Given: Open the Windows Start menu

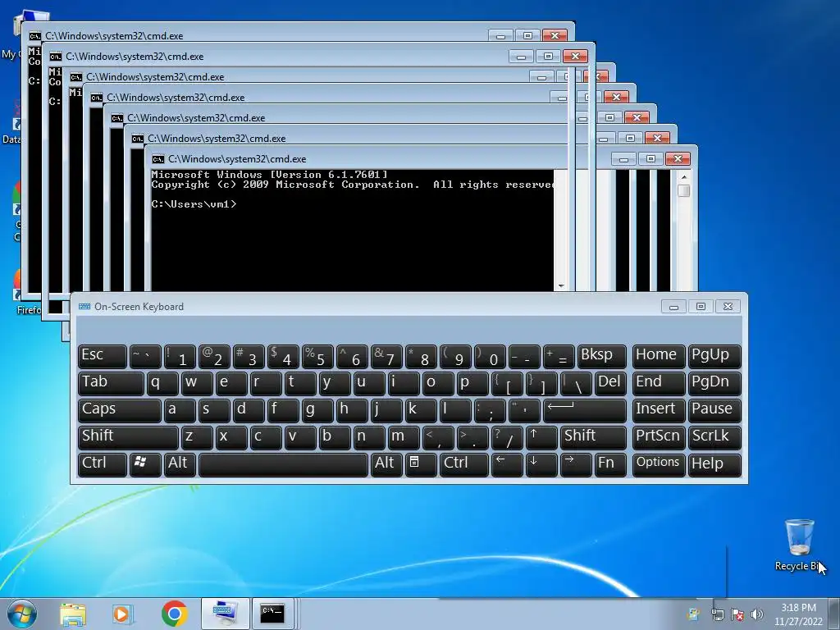Looking at the screenshot, I should (22, 614).
